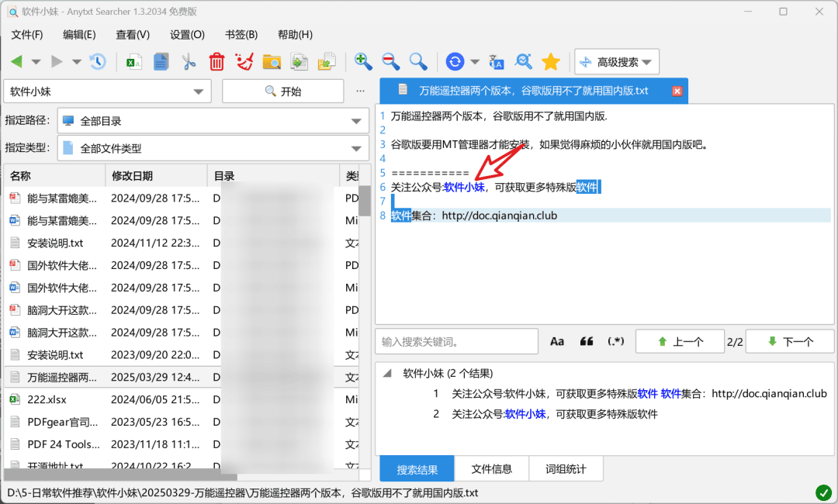Image resolution: width=838 pixels, height=504 pixels.
Task: Toggle the (.*) regex option
Action: (615, 342)
